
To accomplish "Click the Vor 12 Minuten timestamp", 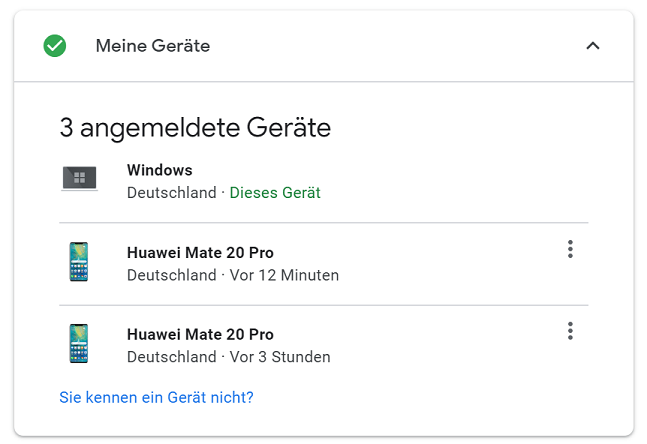I will (284, 275).
